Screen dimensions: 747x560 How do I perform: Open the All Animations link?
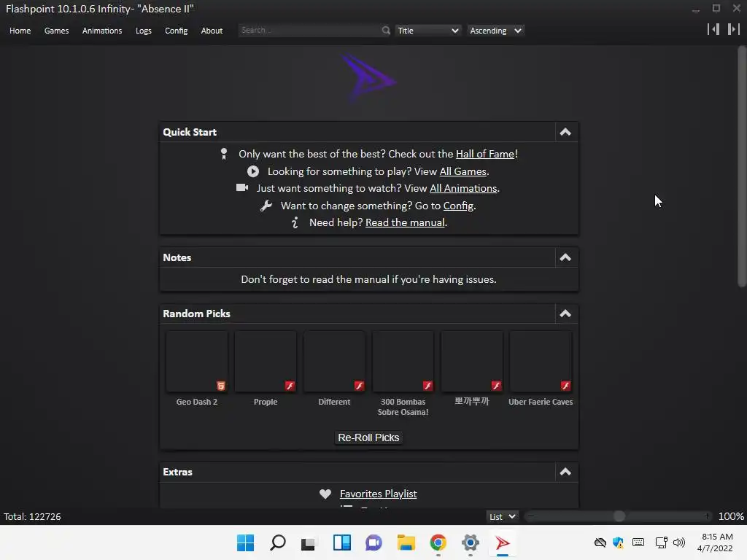click(463, 188)
